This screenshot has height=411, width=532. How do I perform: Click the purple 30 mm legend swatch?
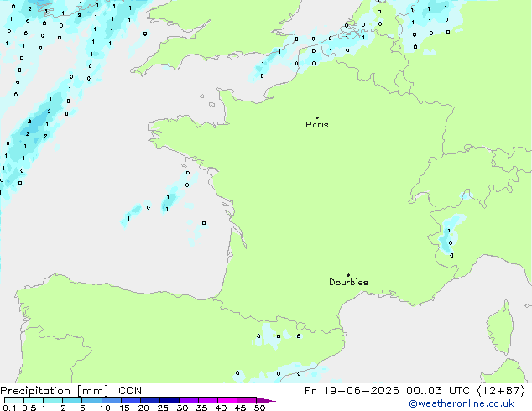click(x=189, y=400)
